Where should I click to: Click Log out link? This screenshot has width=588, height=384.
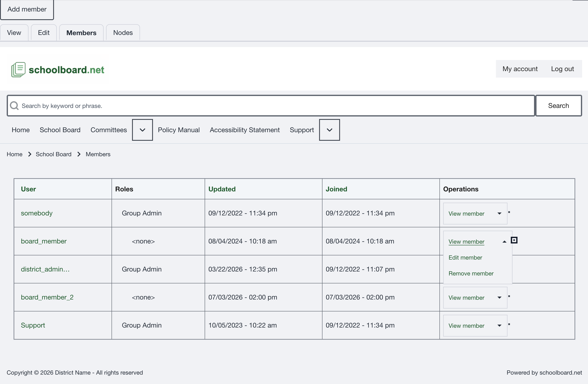pyautogui.click(x=562, y=69)
